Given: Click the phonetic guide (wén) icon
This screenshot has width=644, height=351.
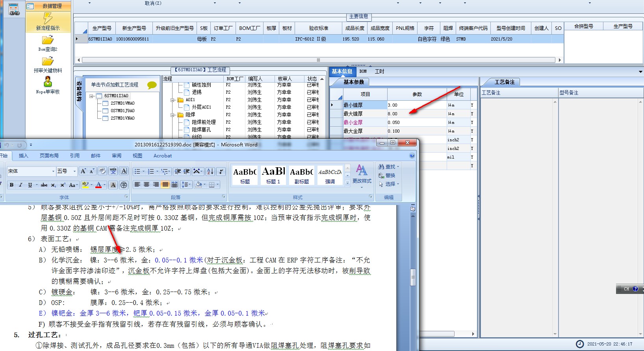Looking at the screenshot, I should (x=113, y=171).
